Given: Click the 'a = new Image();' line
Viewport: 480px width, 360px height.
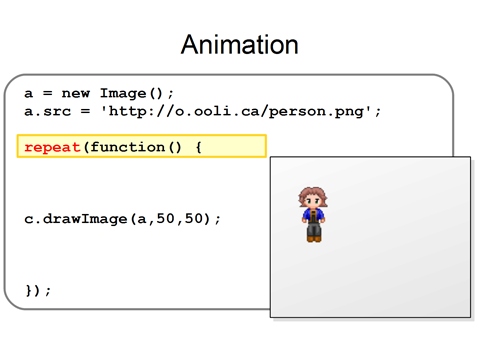Looking at the screenshot, I should click(99, 93).
